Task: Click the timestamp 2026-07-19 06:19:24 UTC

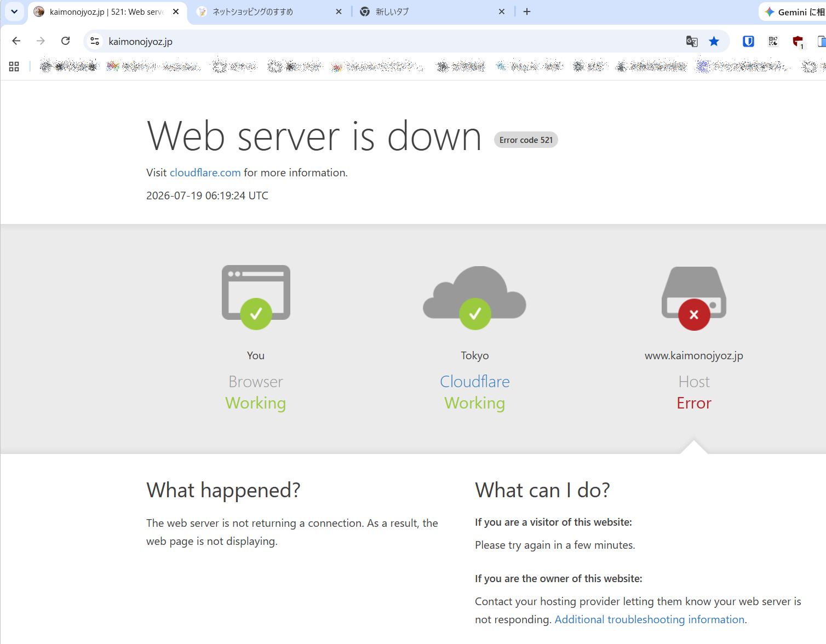Action: click(x=207, y=196)
